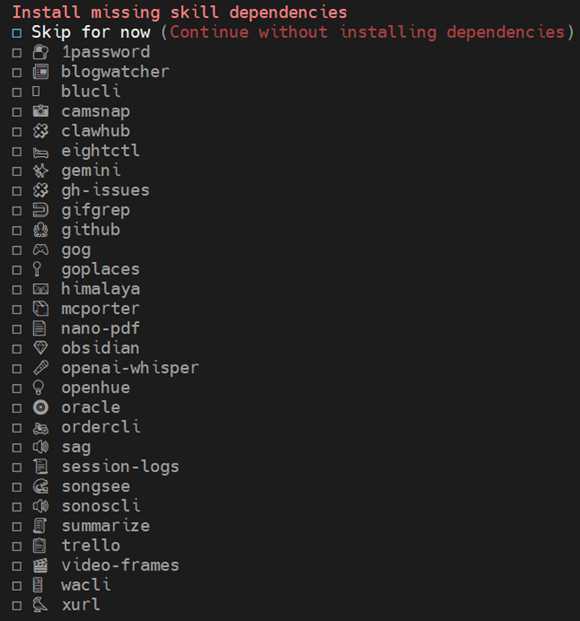Click the gem icon beside obsidian
The height and width of the screenshot is (621, 580).
tap(40, 348)
